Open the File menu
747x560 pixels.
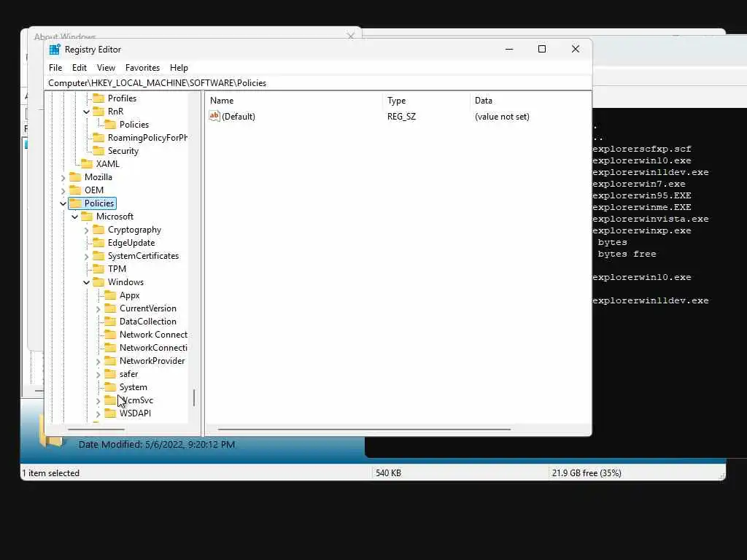[x=55, y=68]
